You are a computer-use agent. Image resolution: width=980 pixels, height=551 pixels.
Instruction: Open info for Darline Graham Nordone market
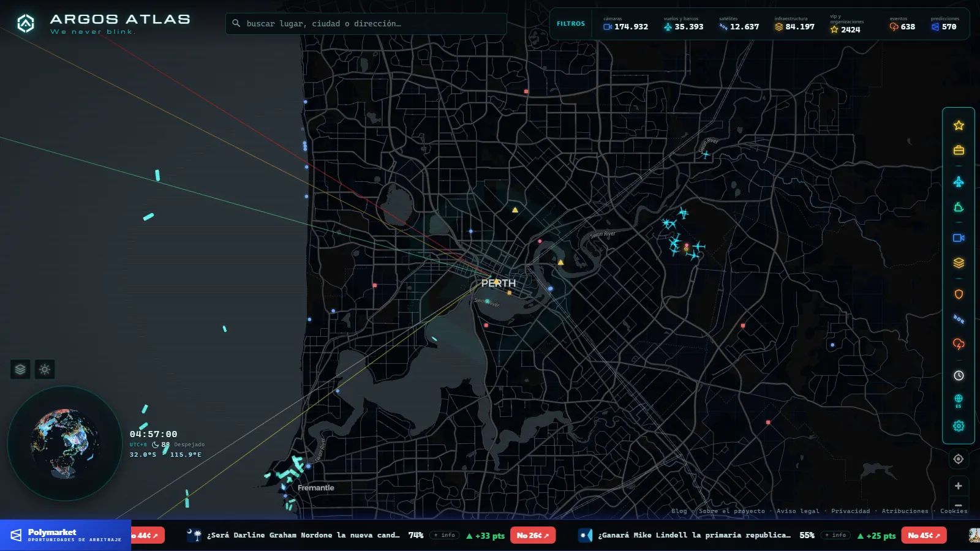point(445,535)
